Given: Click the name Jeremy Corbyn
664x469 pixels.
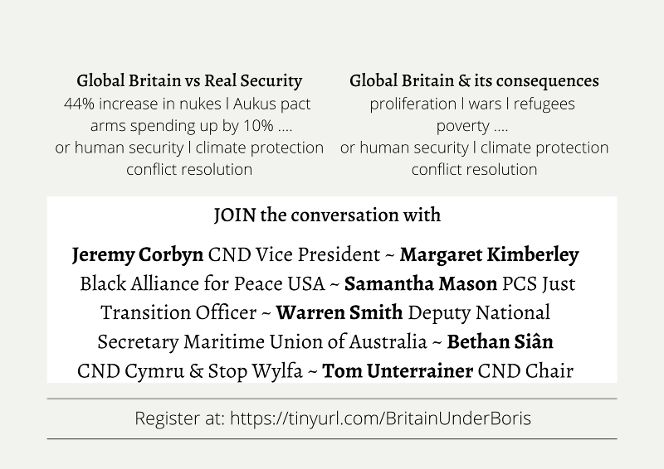Looking at the screenshot, I should 139,254.
